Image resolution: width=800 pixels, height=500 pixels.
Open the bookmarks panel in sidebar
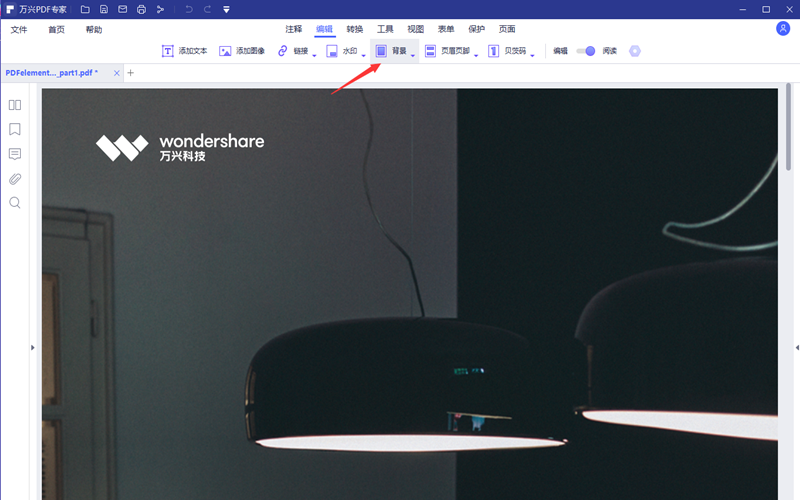tap(15, 130)
